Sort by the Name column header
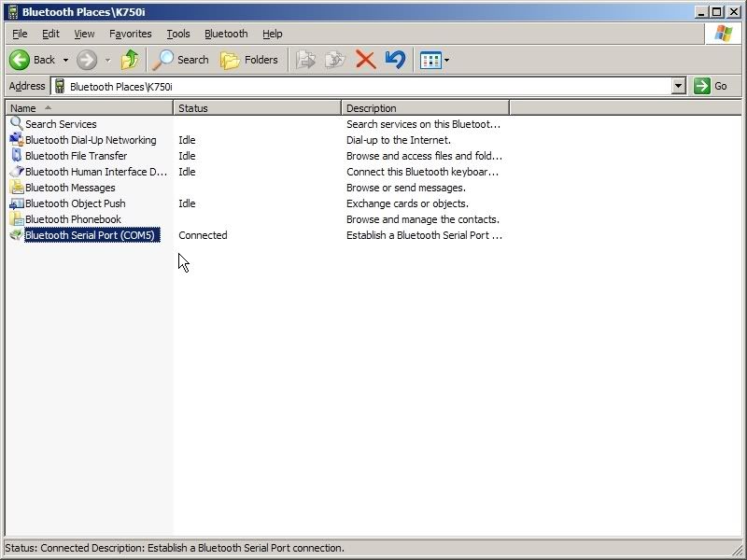 click(89, 108)
